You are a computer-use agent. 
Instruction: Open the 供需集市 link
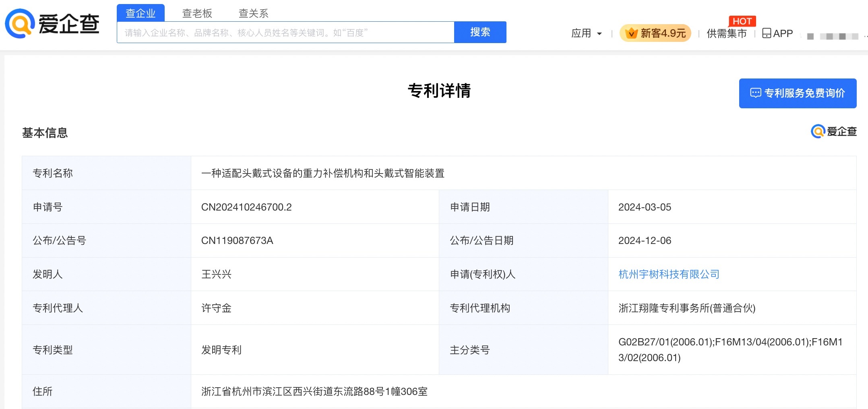pos(727,33)
